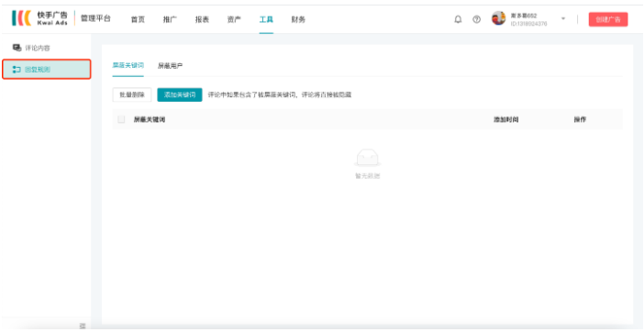Image resolution: width=644 pixels, height=332 pixels.
Task: Toggle the select-all checkbox in table header
Action: point(121,119)
